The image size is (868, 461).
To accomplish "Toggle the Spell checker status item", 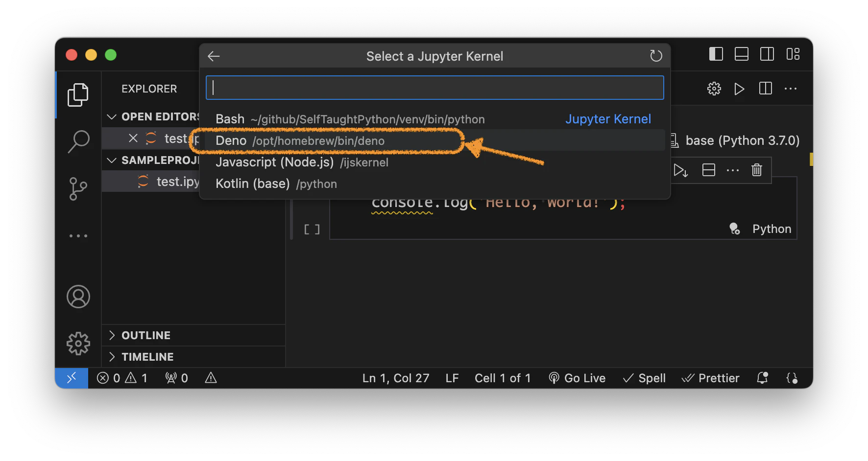I will pyautogui.click(x=644, y=378).
